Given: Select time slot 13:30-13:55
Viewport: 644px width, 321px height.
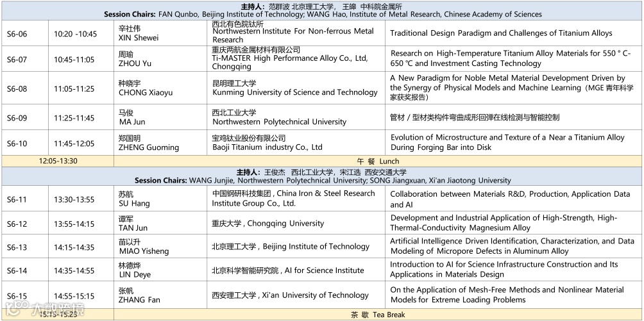Looking at the screenshot, I should (x=74, y=199).
